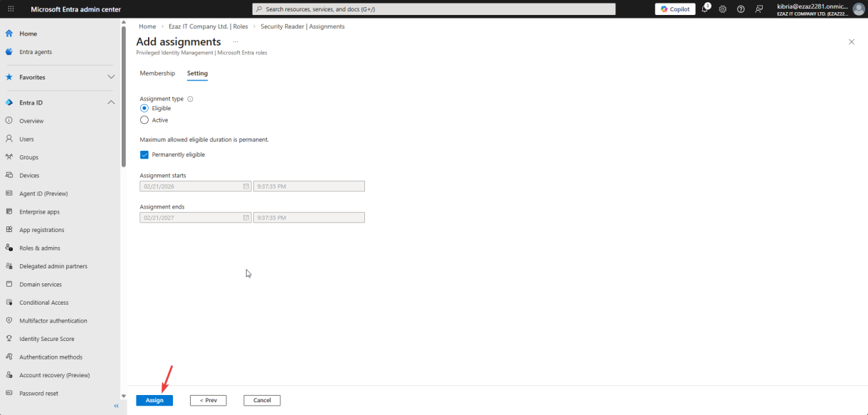868x415 pixels.
Task: Go to Home breadcrumb link
Action: (x=147, y=26)
